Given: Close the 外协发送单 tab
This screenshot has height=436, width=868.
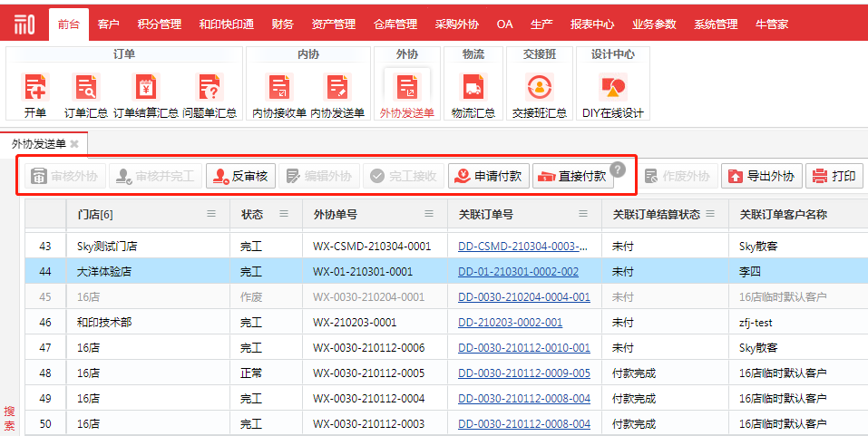Looking at the screenshot, I should pos(74,144).
